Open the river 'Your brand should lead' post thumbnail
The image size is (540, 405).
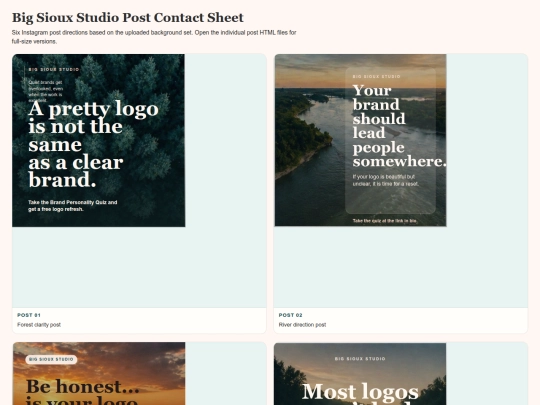pos(360,140)
